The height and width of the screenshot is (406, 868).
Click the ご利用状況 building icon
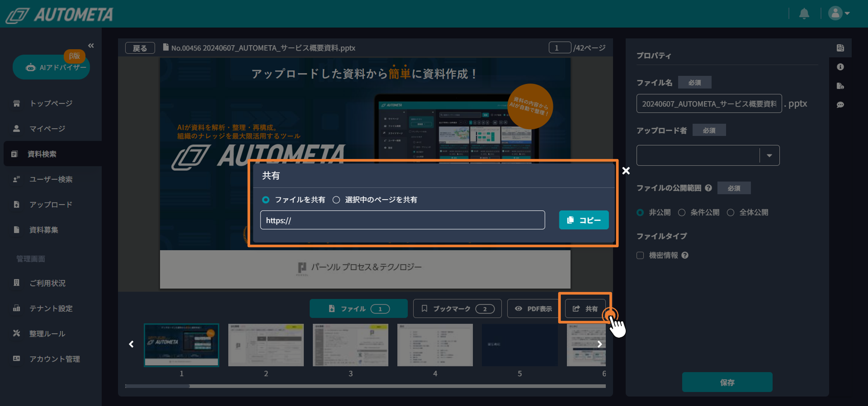tap(17, 282)
